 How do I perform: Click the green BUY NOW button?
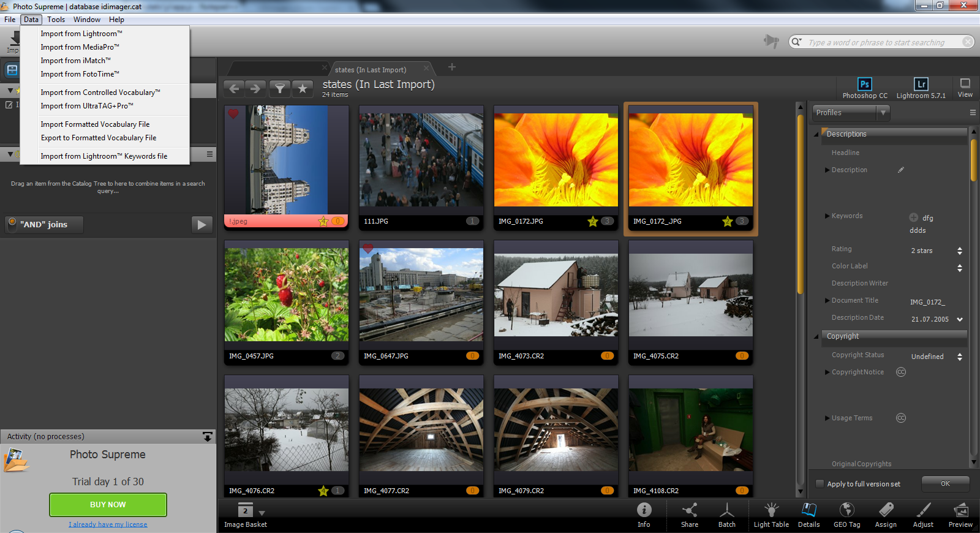pyautogui.click(x=108, y=505)
